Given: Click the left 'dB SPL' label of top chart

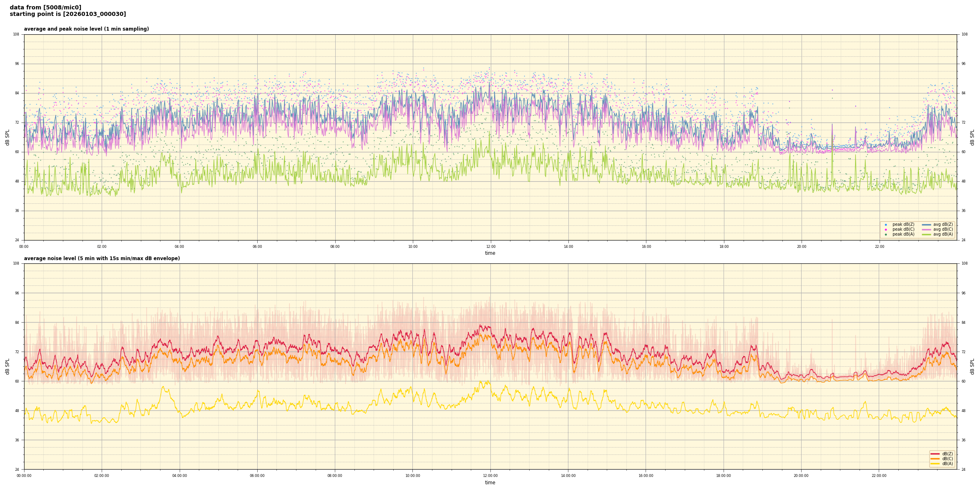Looking at the screenshot, I should click(x=7, y=137).
